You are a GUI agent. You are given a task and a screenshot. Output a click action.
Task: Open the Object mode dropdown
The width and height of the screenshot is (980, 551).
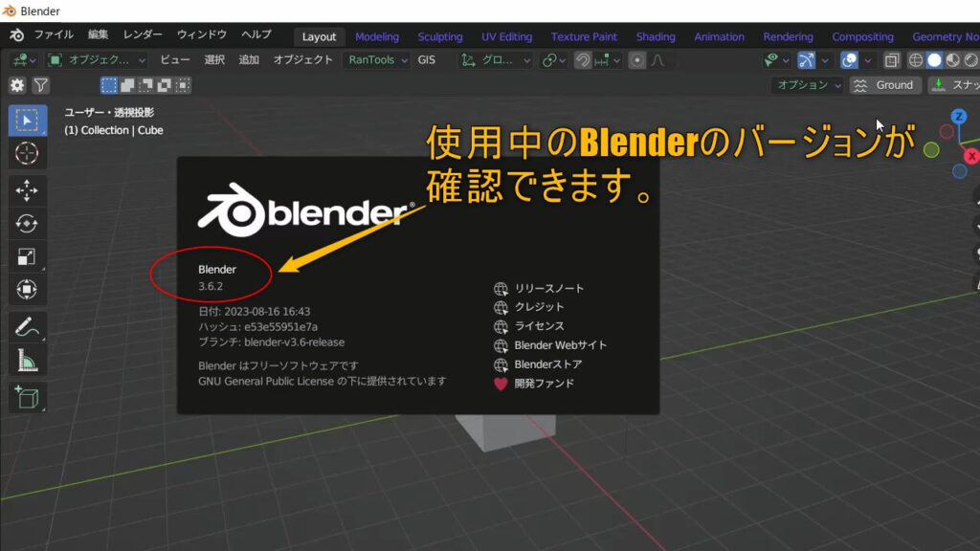point(97,60)
